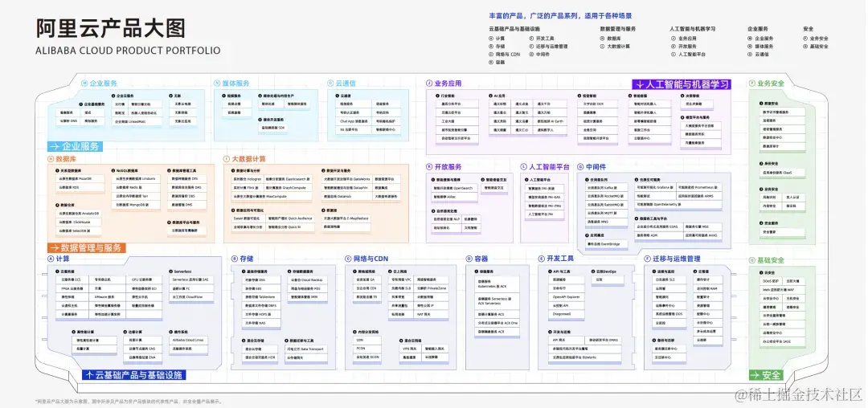Click circled icon beside 大数据计算 section heading
This screenshot has height=408, width=868.
pos(227,159)
